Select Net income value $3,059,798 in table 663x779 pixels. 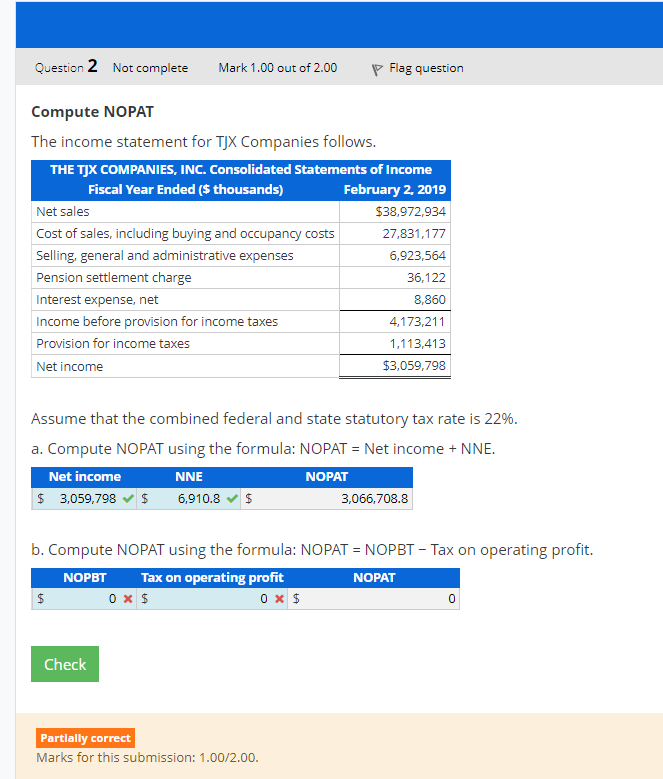[414, 366]
